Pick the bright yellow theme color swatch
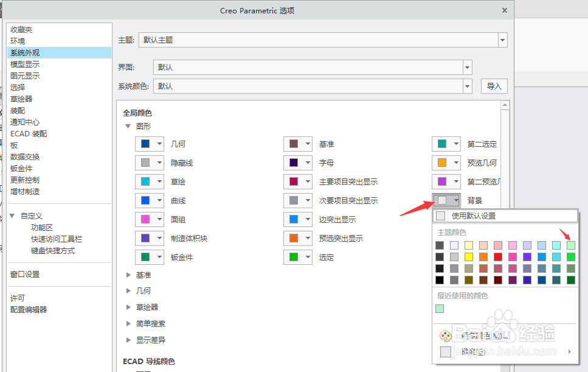588x372 pixels. pyautogui.click(x=469, y=257)
